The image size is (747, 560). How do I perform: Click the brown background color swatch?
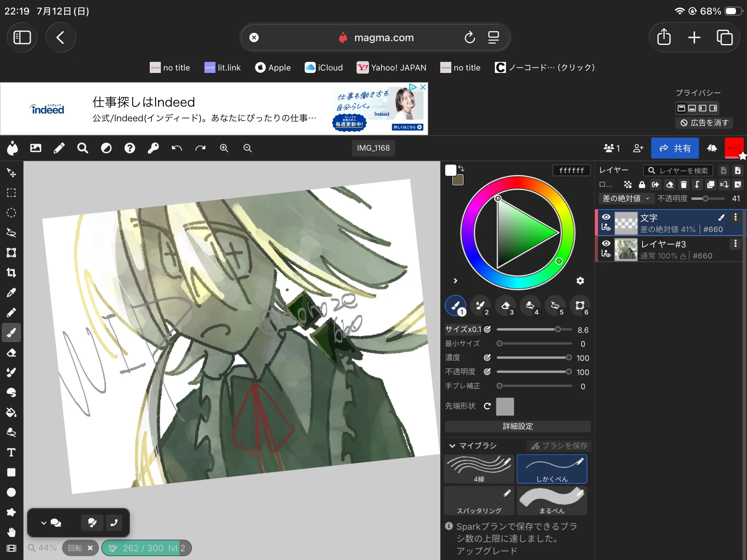tap(458, 180)
